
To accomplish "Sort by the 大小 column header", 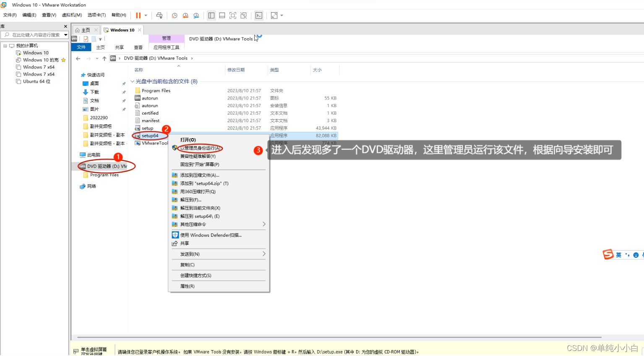I will [317, 70].
